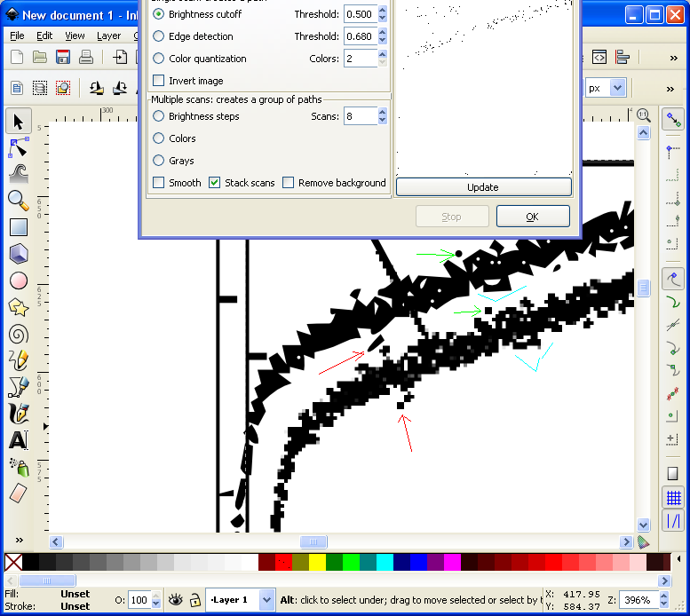Image resolution: width=690 pixels, height=616 pixels.
Task: Click the color management icon near scrollbar
Action: pyautogui.click(x=643, y=542)
